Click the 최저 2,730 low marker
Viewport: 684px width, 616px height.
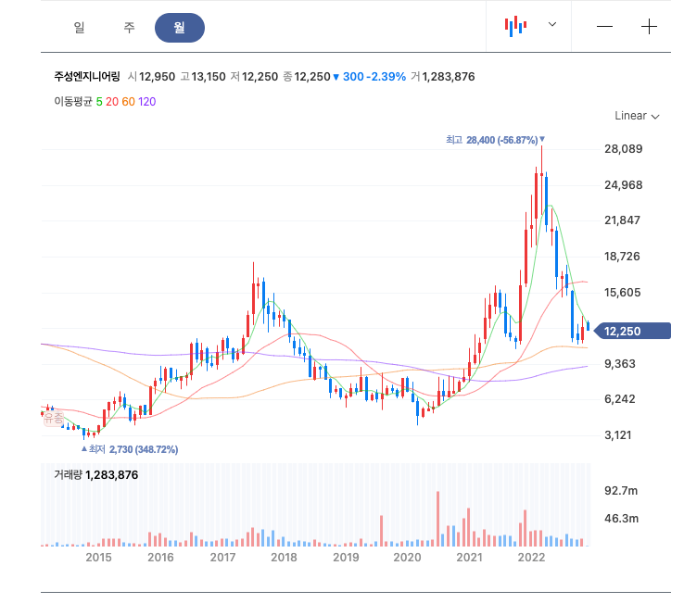130,449
